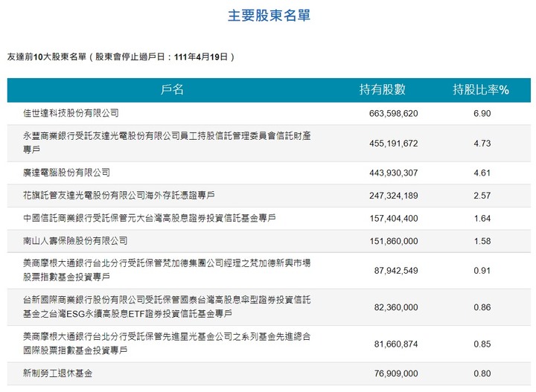Click percentage value 0.86

click(482, 307)
